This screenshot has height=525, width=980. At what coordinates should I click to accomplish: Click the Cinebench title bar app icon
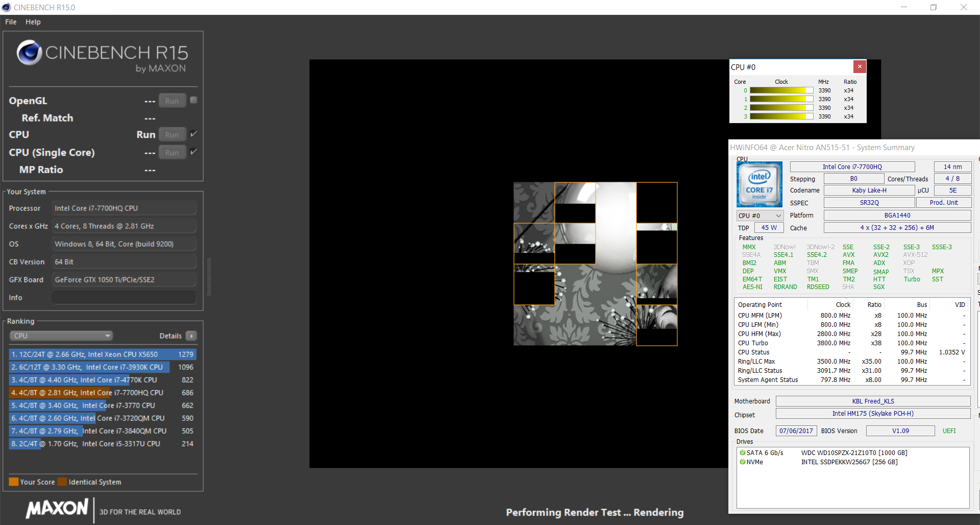(6, 7)
